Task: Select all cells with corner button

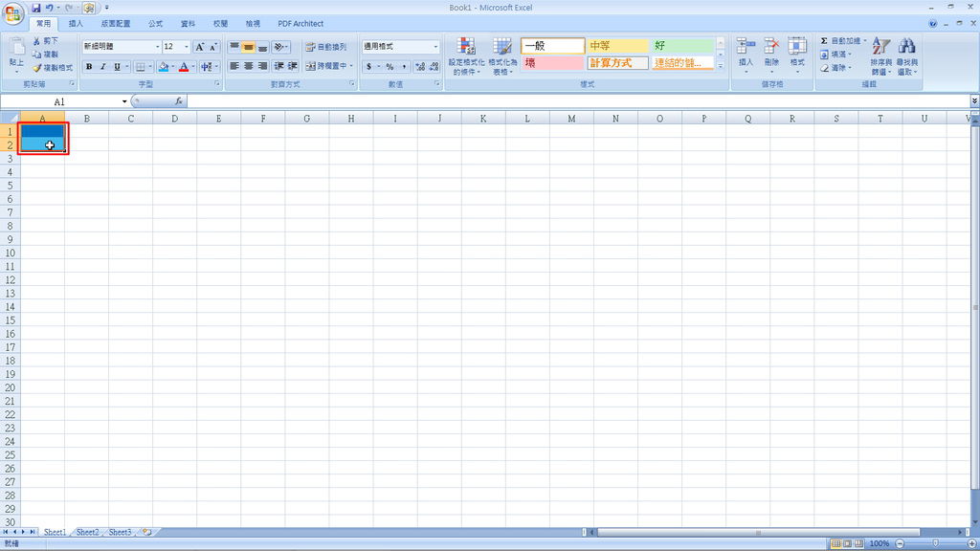Action: coord(10,118)
